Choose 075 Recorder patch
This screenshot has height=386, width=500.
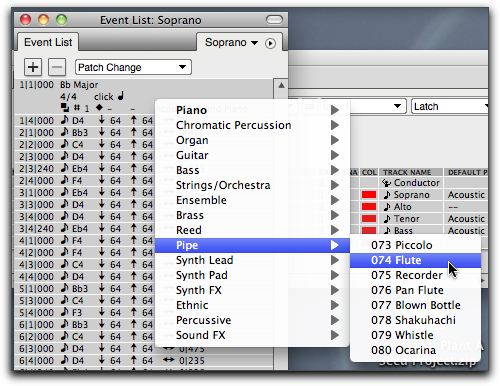415,275
